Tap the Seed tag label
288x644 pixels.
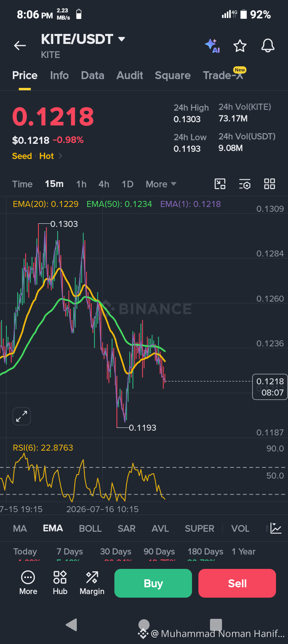[22, 156]
